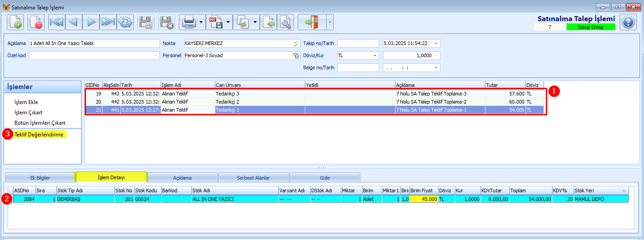The width and height of the screenshot is (644, 240).
Task: Delete the record with the red-minus document icon
Action: 36,22
